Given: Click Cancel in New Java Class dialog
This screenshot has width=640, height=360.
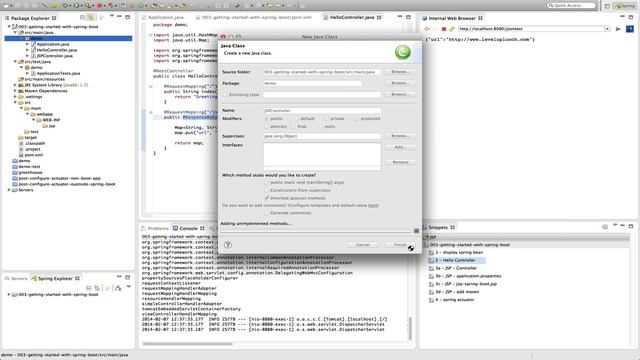Looking at the screenshot, I should click(x=362, y=244).
